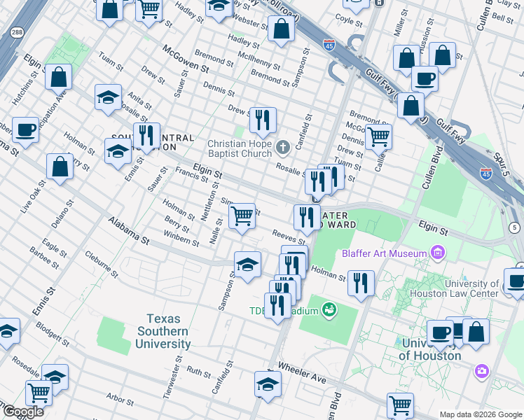Click the pink camera pin near University of Houston
This screenshot has width=524, height=420.
pos(482,371)
